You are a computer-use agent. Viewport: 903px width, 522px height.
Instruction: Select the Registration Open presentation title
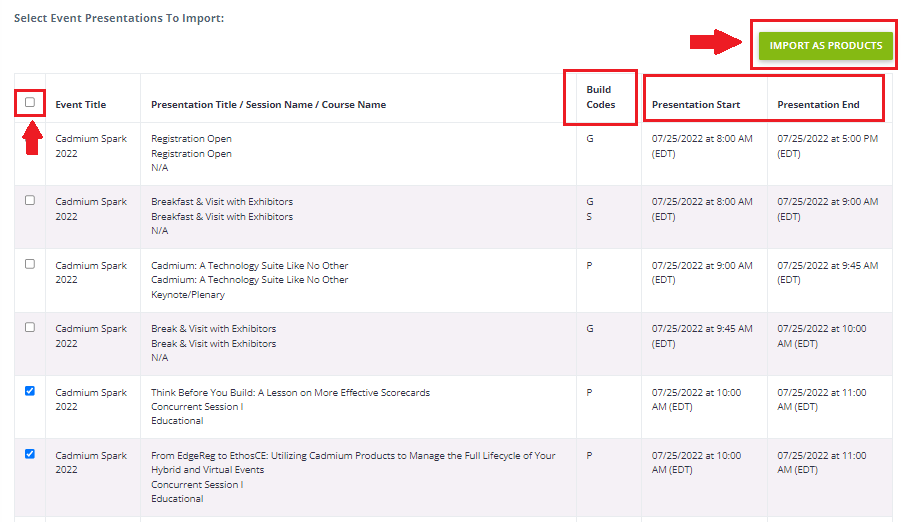click(x=191, y=139)
